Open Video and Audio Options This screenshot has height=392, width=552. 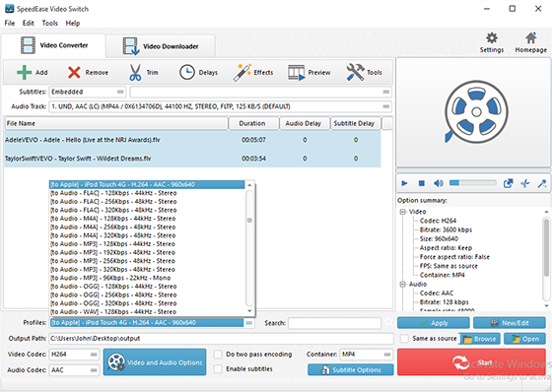tap(155, 362)
